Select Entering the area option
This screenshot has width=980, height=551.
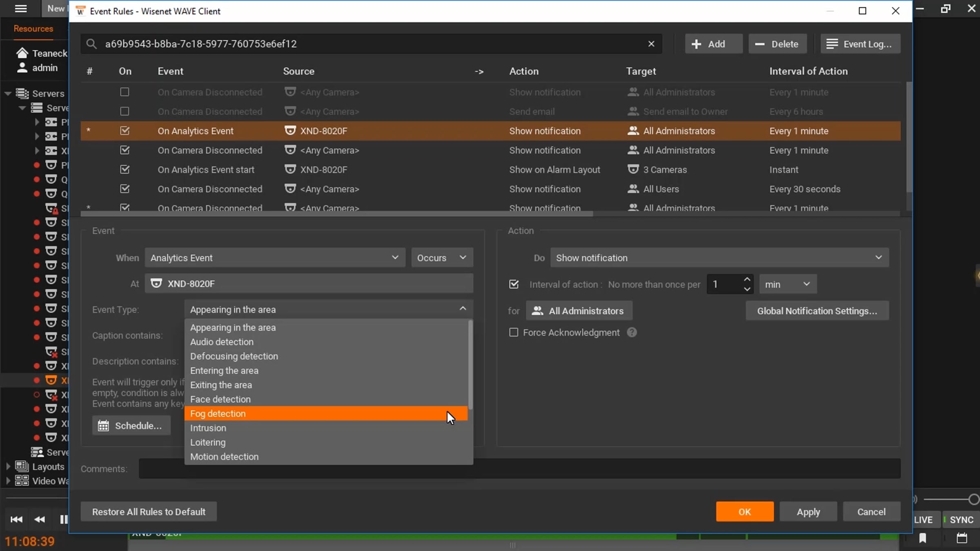[326, 371]
